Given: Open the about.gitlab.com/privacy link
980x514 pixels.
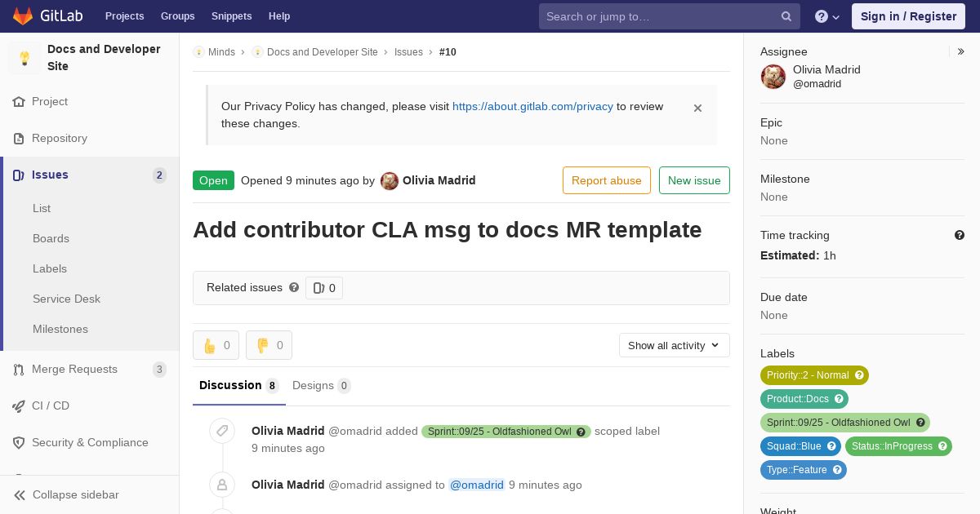Looking at the screenshot, I should pyautogui.click(x=532, y=106).
